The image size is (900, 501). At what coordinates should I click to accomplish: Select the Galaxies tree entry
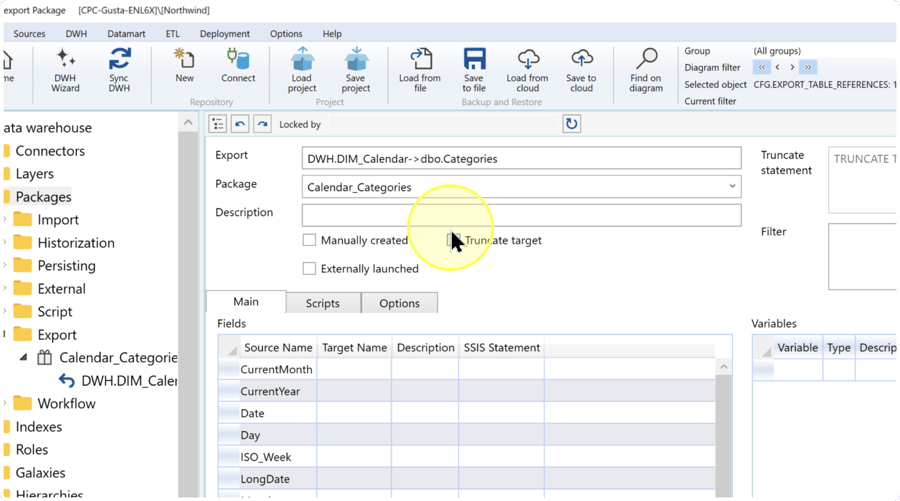click(40, 472)
